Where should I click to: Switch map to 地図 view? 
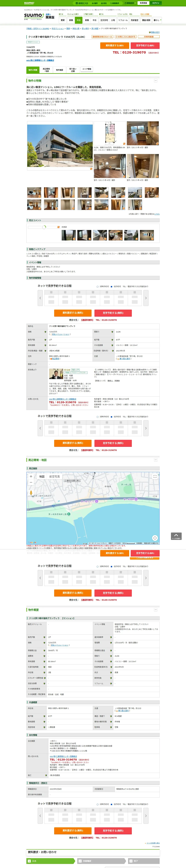42,476
